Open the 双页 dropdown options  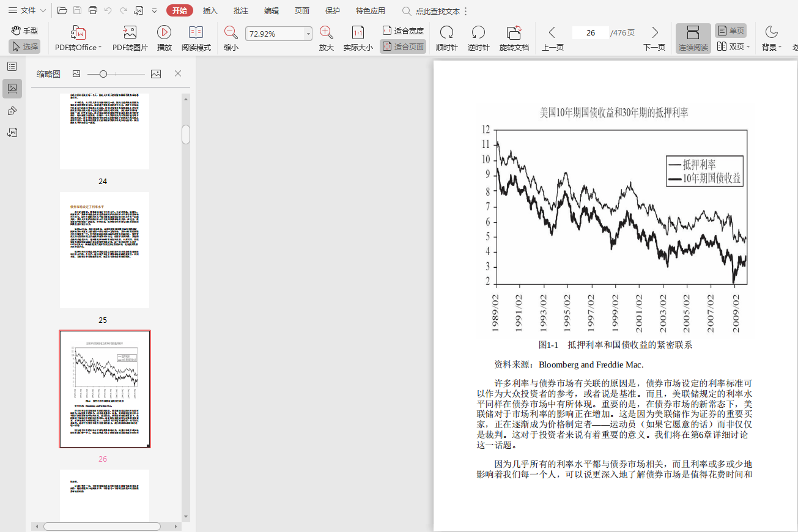point(734,46)
